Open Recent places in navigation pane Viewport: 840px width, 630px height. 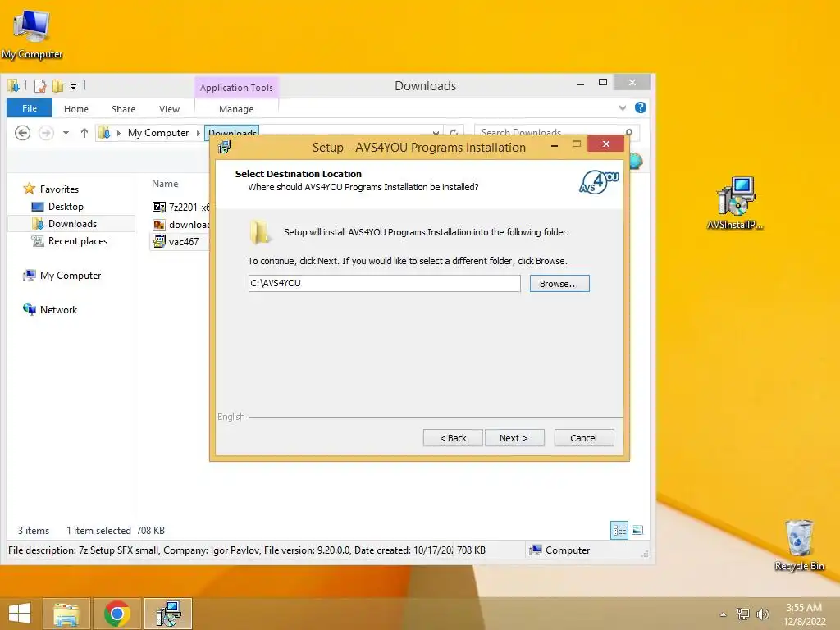(x=78, y=241)
